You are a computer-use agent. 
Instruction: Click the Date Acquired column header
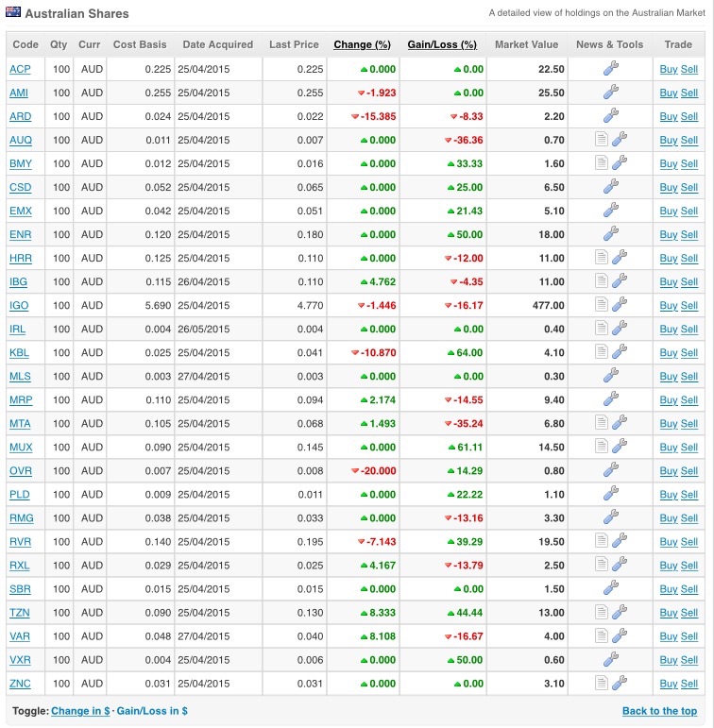[218, 44]
